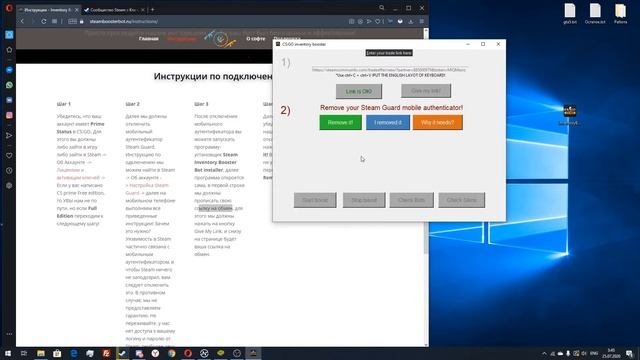Click the Шаг 2 heading
The image size is (640, 360).
(x=133, y=104)
